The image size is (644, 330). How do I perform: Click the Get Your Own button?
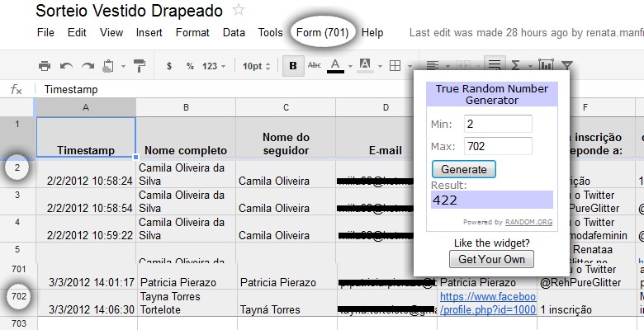coord(491,259)
